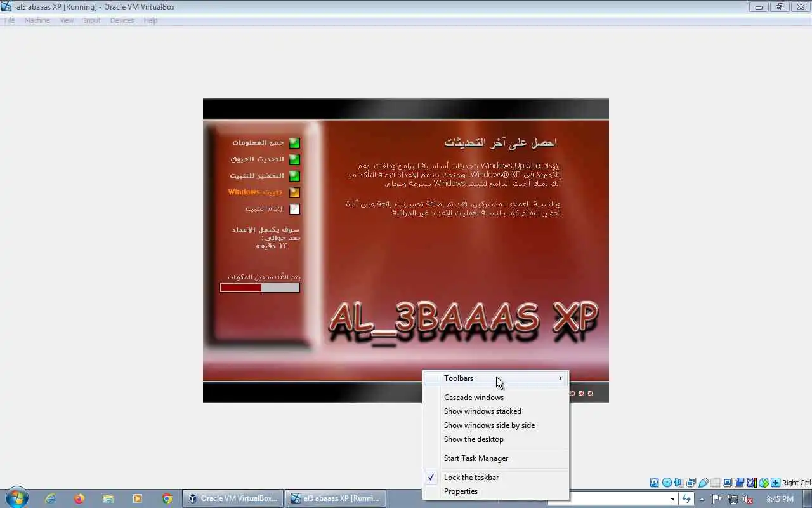Image resolution: width=812 pixels, height=508 pixels.
Task: Expand the Toolbars submenu arrow
Action: [561, 378]
